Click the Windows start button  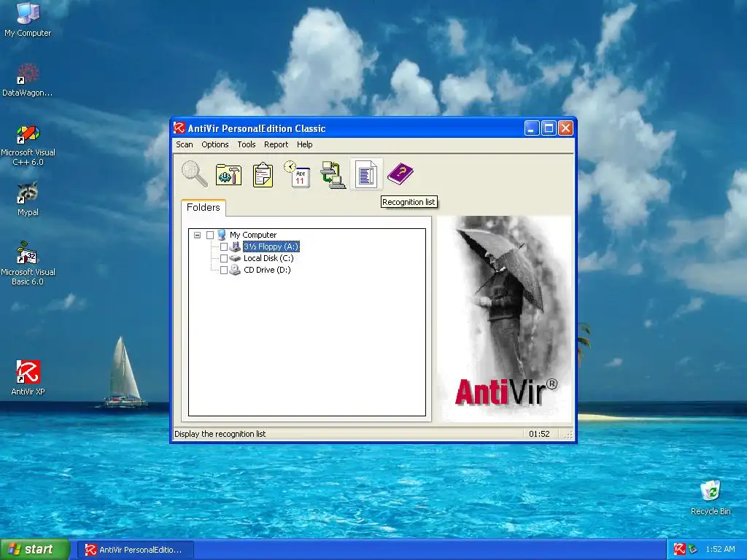tap(35, 549)
